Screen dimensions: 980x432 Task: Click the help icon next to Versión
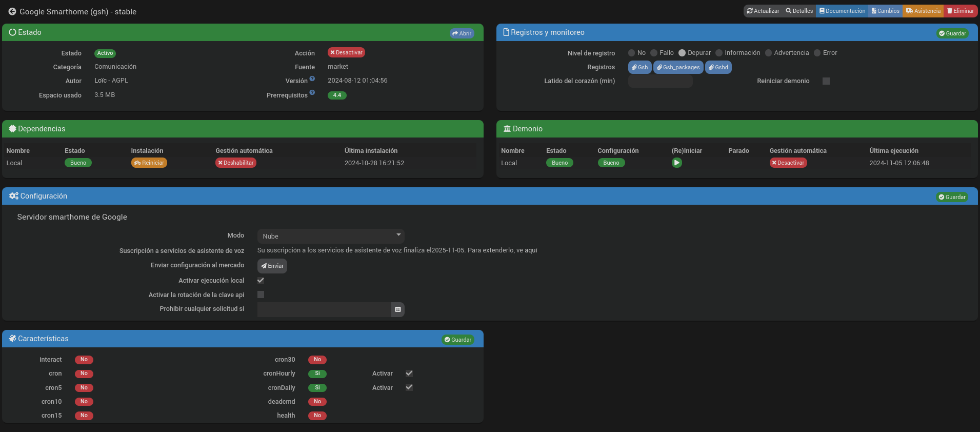312,78
